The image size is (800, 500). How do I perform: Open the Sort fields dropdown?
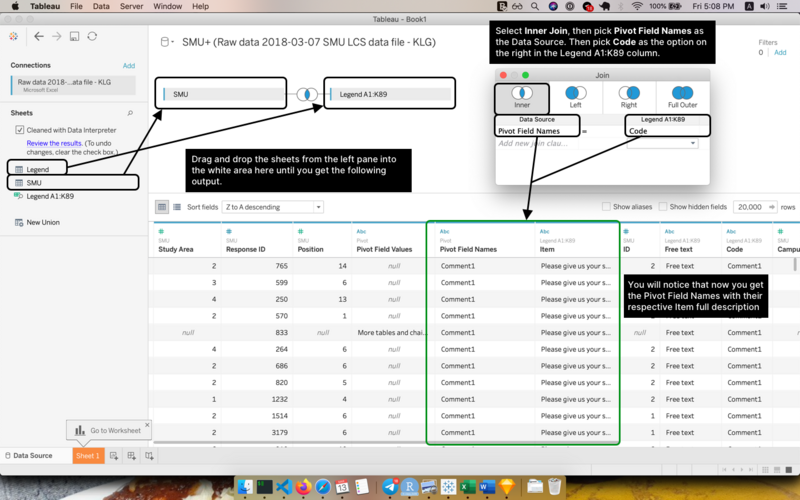pyautogui.click(x=273, y=207)
